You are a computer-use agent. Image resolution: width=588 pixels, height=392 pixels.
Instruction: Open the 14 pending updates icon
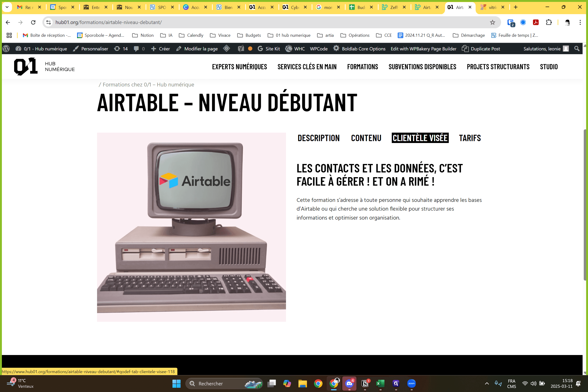click(121, 49)
